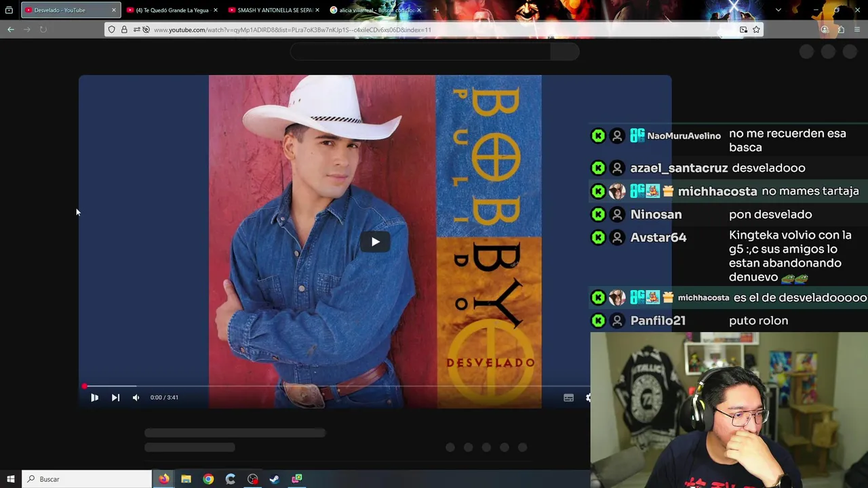This screenshot has width=868, height=488.
Task: Open File Explorer from the taskbar
Action: click(186, 479)
